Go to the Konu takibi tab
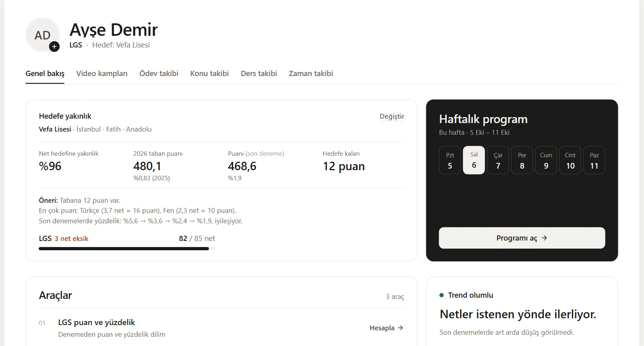 (209, 73)
